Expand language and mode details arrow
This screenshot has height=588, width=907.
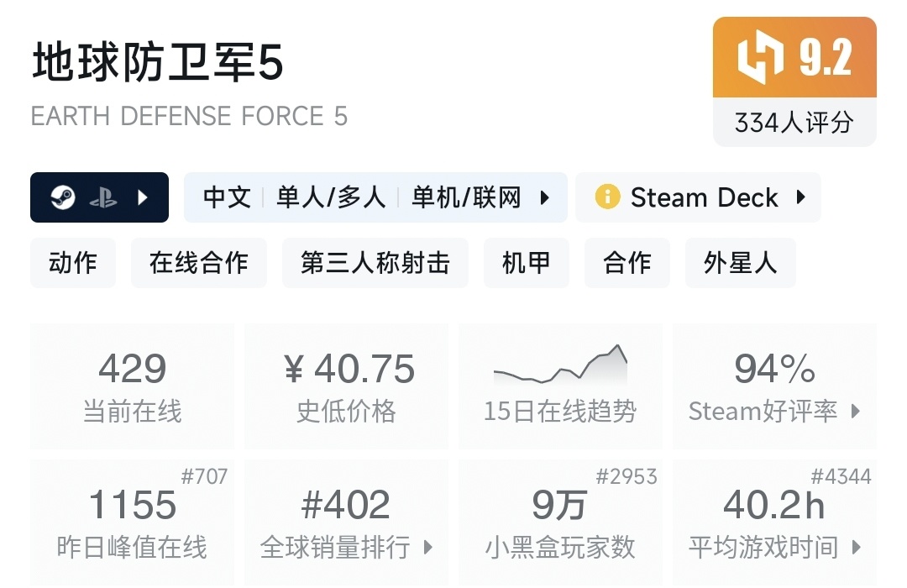tap(544, 197)
